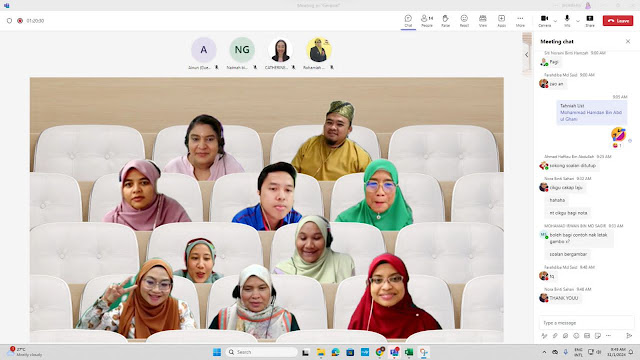
Task: Click chat message 'THANK YOUU'
Action: 564,298
